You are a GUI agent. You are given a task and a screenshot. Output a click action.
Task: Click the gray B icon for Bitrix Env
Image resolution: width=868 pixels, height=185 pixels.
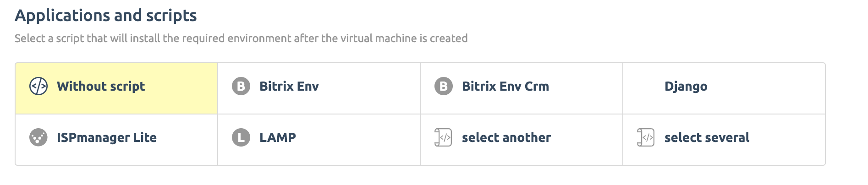pyautogui.click(x=241, y=86)
